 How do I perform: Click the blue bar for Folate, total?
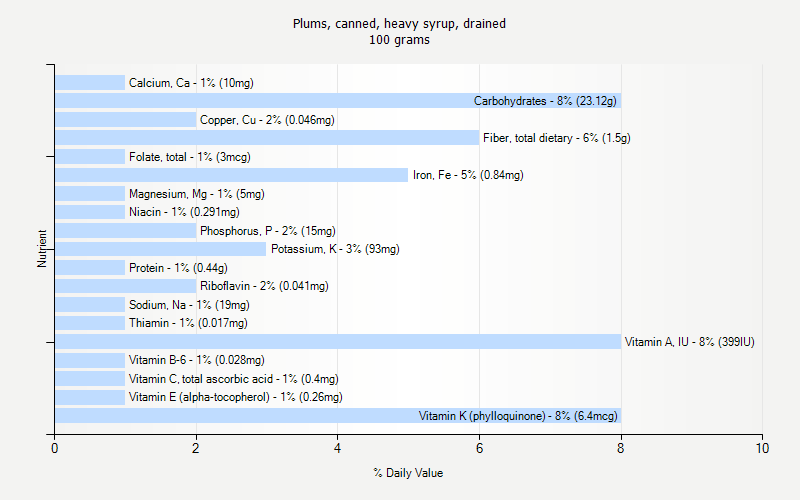[x=90, y=157]
